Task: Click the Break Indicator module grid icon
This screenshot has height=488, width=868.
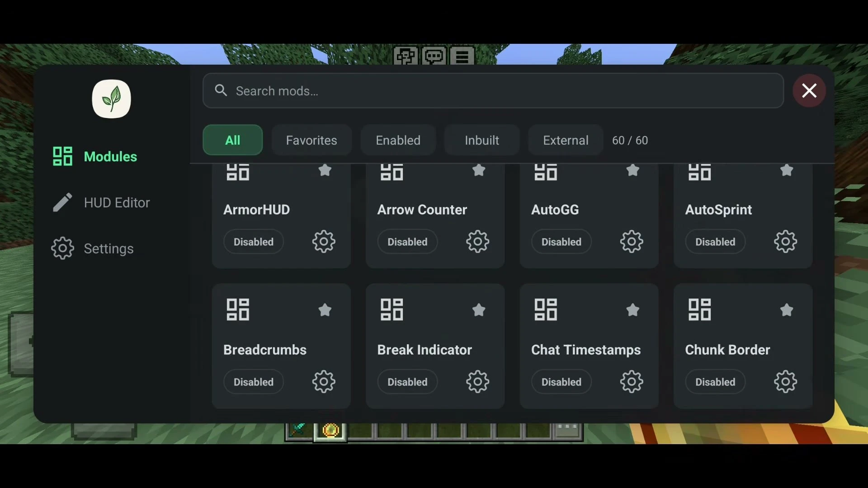Action: tap(392, 310)
